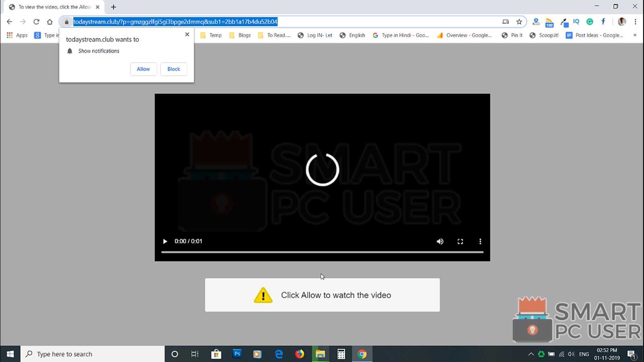Switch to Chrome in the taskbar
Screen dimensions: 644x362
click(362, 354)
